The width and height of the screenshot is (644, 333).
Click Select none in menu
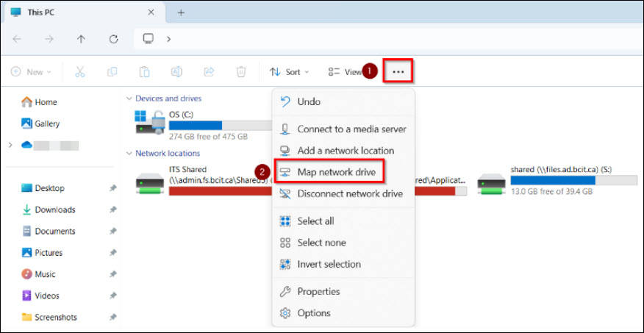pyautogui.click(x=343, y=243)
